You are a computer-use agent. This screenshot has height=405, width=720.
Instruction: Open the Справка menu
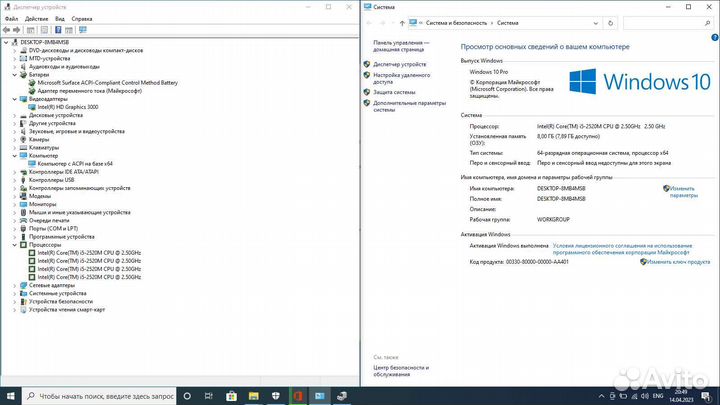82,19
